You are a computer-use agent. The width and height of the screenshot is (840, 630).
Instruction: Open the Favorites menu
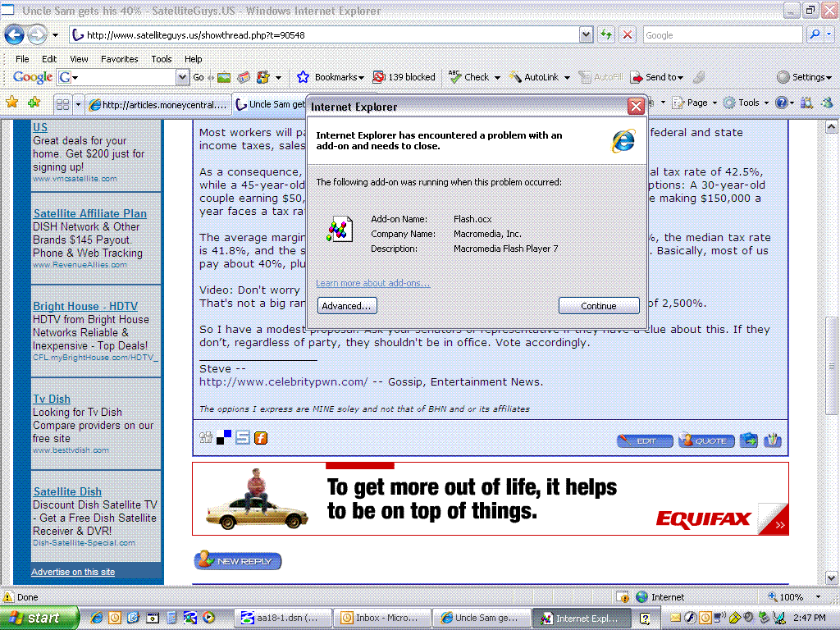(120, 59)
